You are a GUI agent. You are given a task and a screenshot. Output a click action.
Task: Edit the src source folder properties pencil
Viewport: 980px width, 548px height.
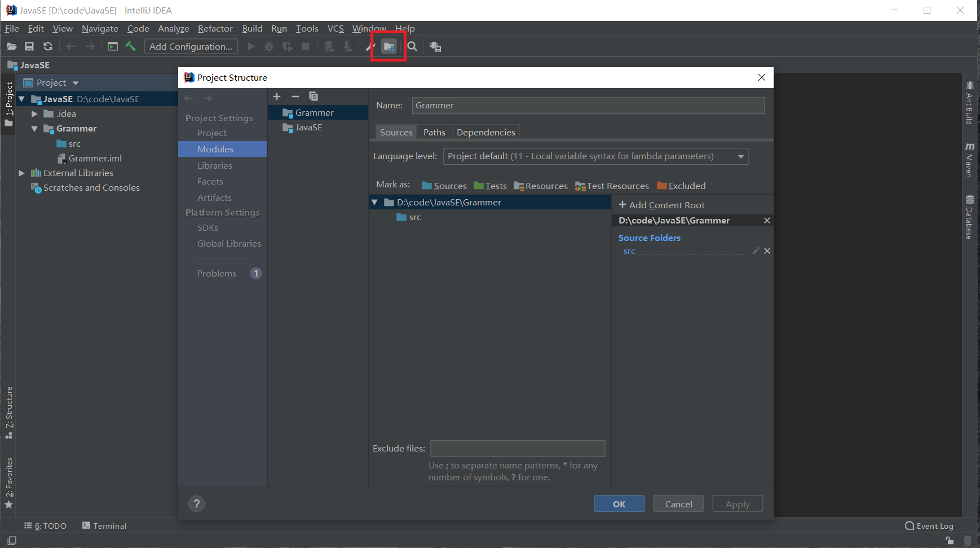(x=756, y=251)
